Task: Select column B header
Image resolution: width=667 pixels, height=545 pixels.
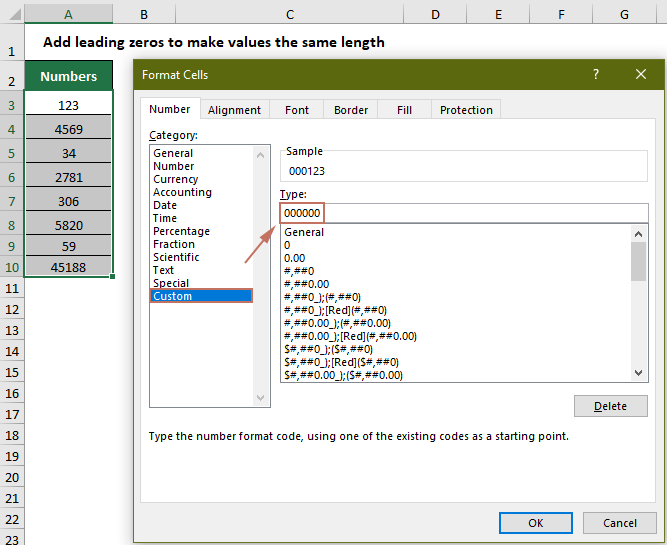Action: pos(144,14)
